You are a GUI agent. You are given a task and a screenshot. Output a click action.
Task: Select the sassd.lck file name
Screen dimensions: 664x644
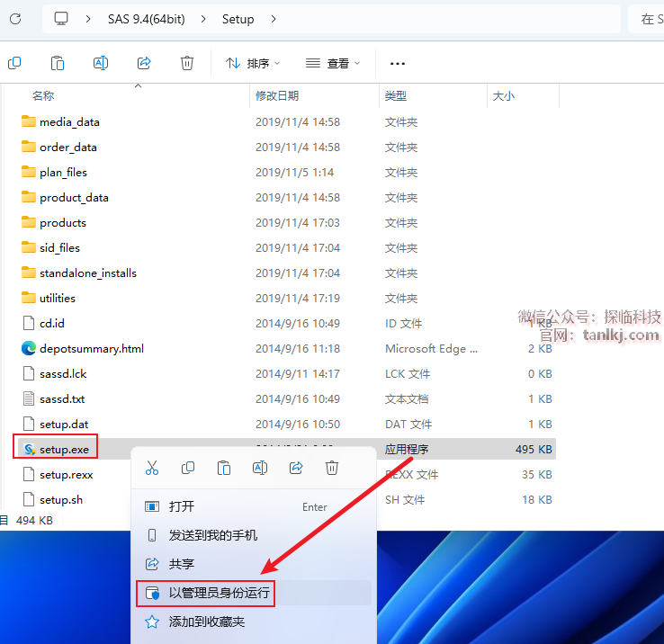[63, 374]
